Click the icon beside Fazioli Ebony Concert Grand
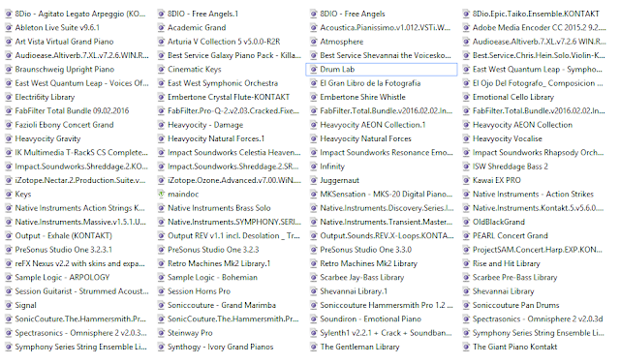 tap(9, 125)
